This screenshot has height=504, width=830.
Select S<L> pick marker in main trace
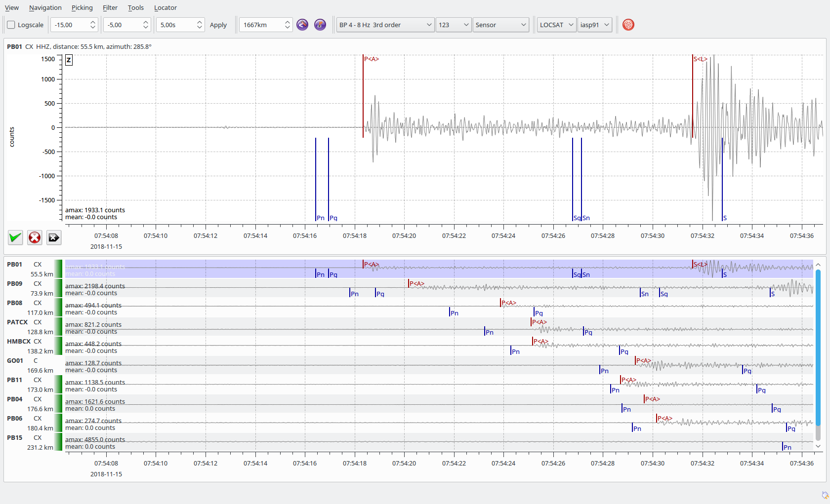700,59
